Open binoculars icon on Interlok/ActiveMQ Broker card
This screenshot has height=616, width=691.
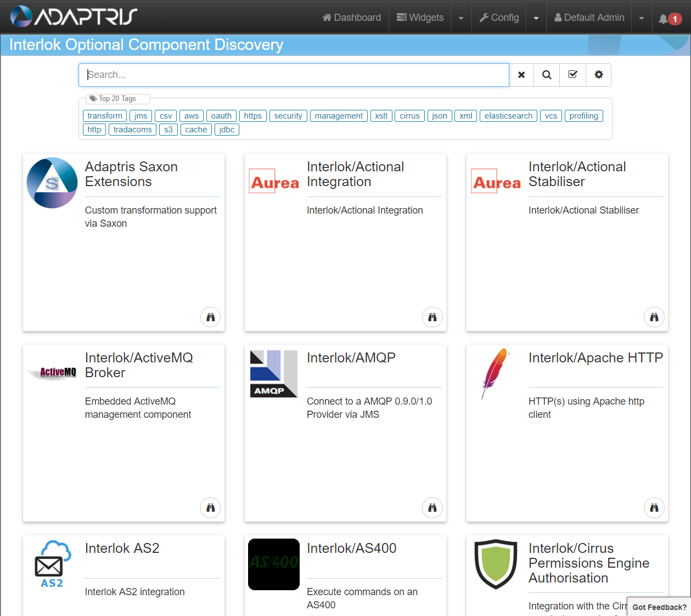(x=210, y=508)
